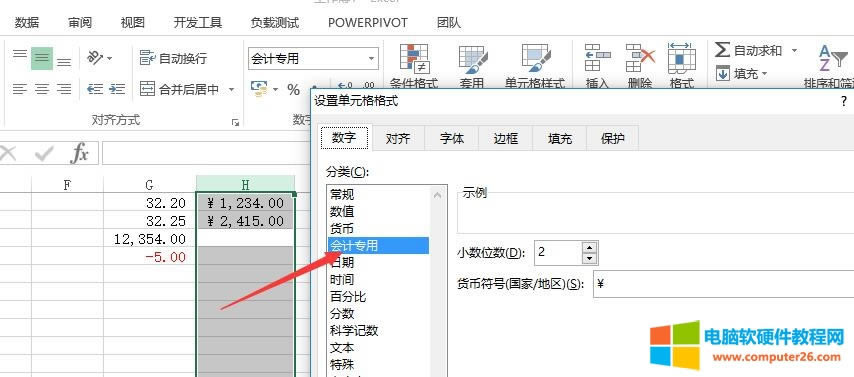This screenshot has height=377, width=854.
Task: Decrease indent of selected cells
Action: pyautogui.click(x=95, y=89)
